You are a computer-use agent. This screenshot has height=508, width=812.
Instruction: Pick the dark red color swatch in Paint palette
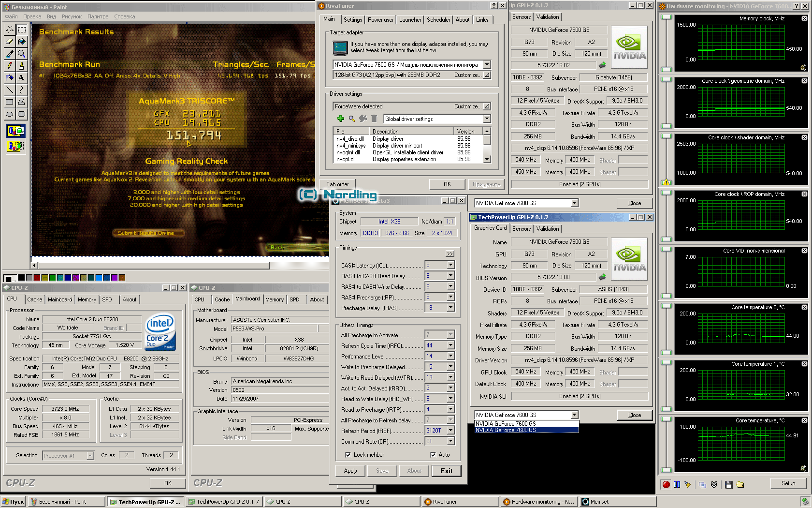(37, 278)
